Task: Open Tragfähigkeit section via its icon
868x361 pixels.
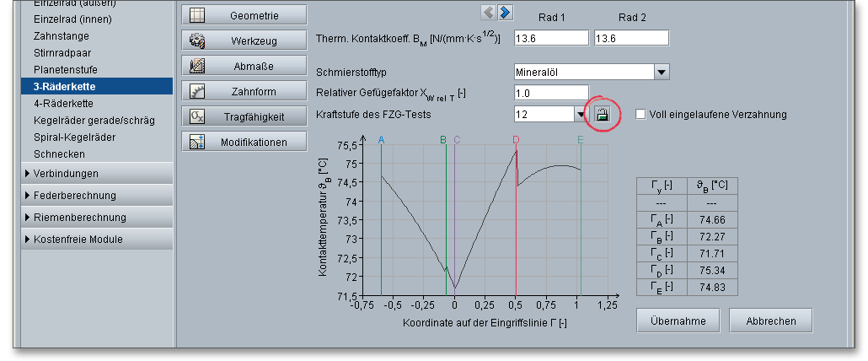Action: point(197,116)
